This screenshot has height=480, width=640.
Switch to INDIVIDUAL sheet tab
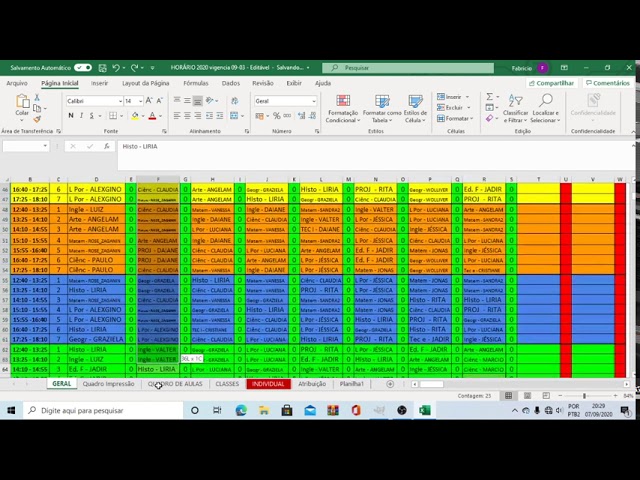pos(268,384)
